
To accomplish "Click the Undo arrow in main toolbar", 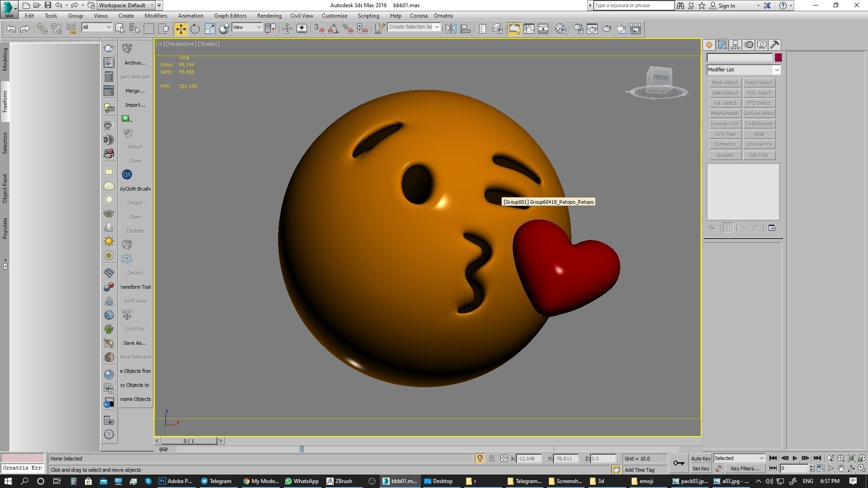I will 11,29.
